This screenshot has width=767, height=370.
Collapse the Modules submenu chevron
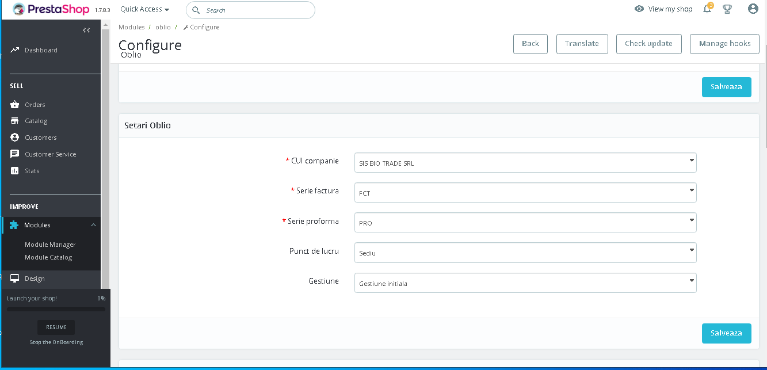coord(93,225)
